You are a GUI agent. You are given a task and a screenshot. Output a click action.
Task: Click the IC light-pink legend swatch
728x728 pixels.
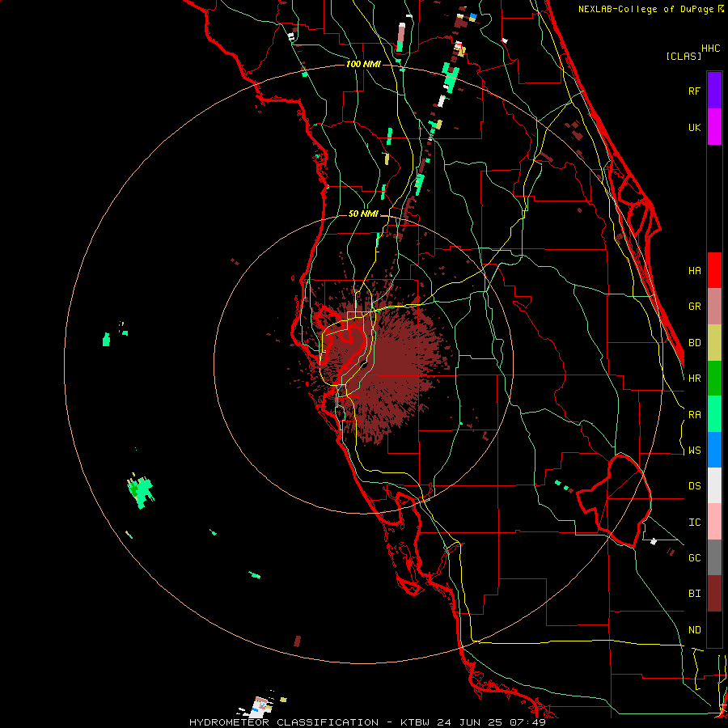tap(714, 522)
